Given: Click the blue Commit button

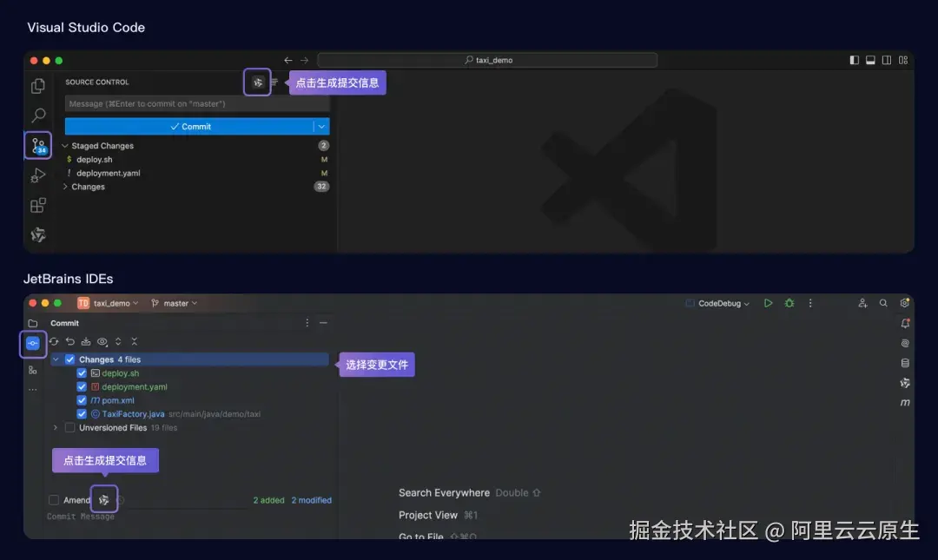Looking at the screenshot, I should coord(191,125).
